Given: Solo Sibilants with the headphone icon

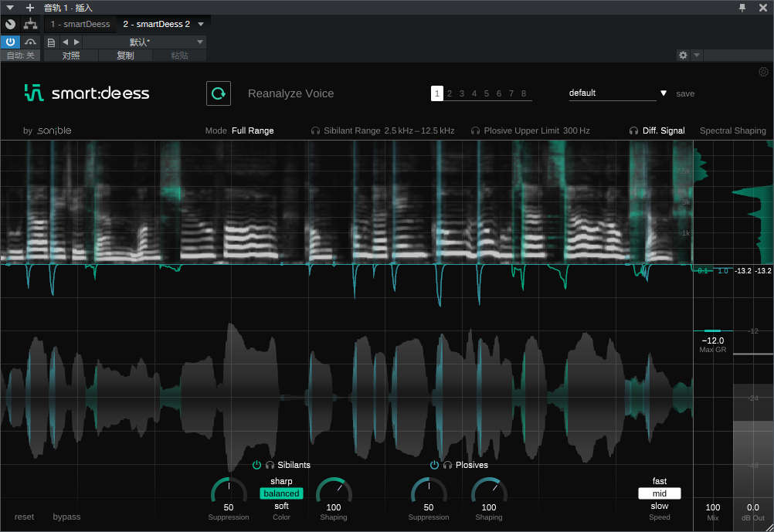Looking at the screenshot, I should pyautogui.click(x=270, y=465).
